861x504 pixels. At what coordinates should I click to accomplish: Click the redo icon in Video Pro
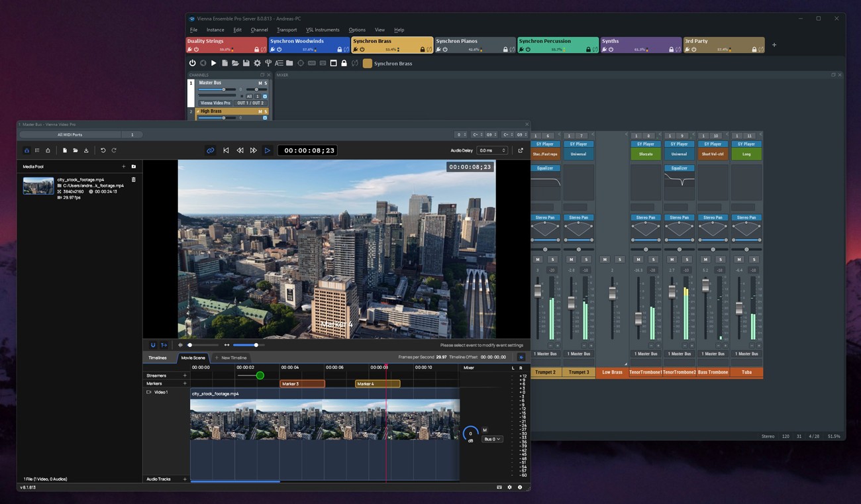click(x=114, y=150)
